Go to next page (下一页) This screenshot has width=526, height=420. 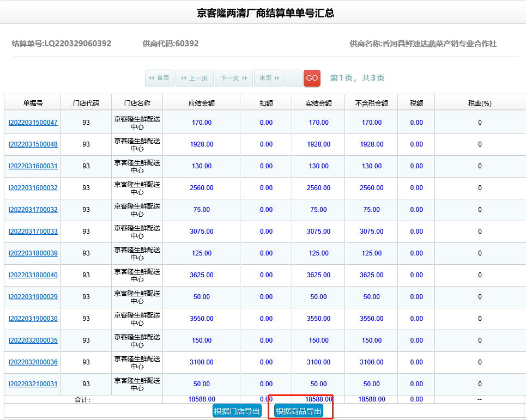point(234,78)
